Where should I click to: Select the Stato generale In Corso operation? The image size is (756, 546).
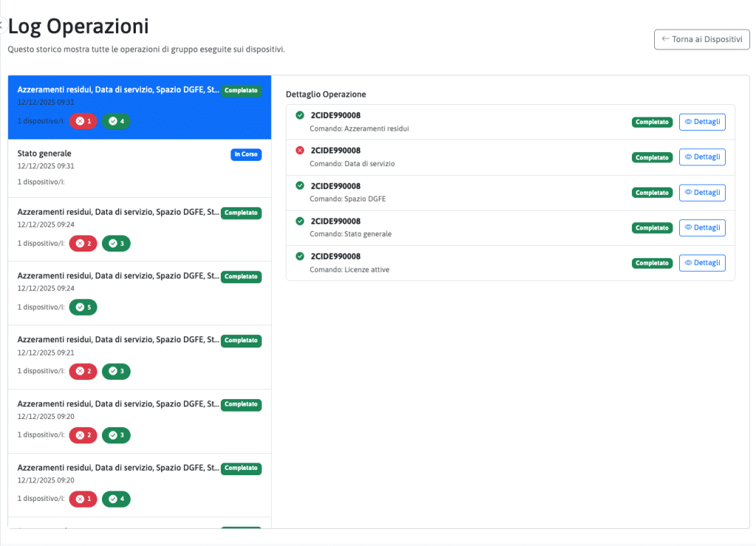click(118, 167)
